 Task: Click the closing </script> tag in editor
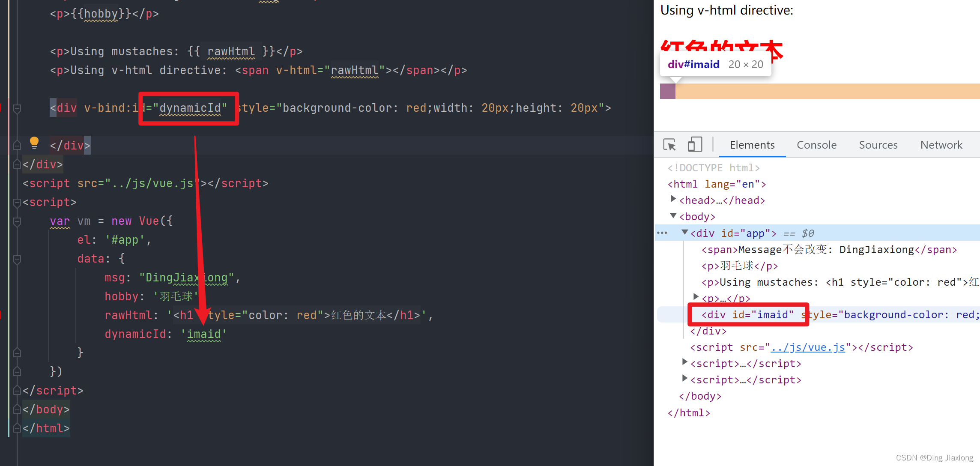point(53,391)
